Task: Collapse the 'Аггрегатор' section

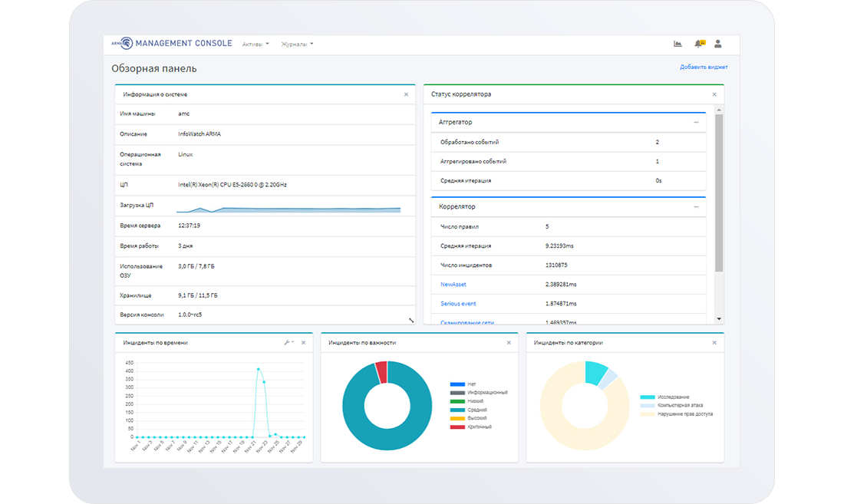Action: [x=696, y=122]
